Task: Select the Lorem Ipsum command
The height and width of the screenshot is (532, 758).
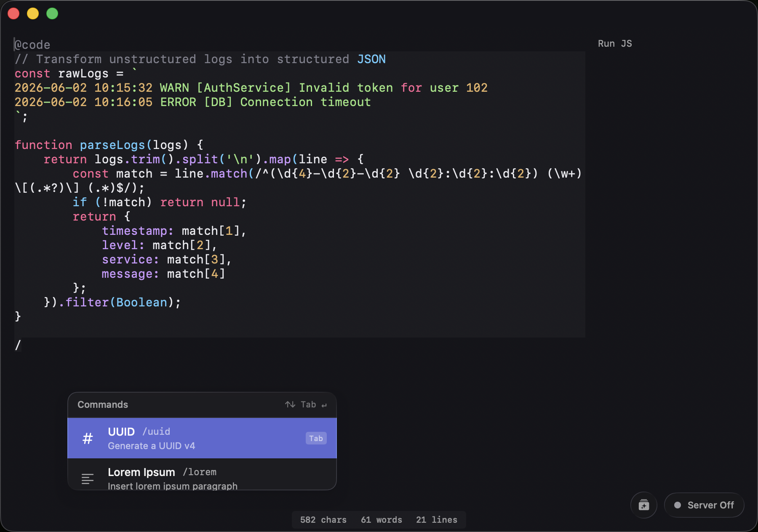Action: [202, 474]
